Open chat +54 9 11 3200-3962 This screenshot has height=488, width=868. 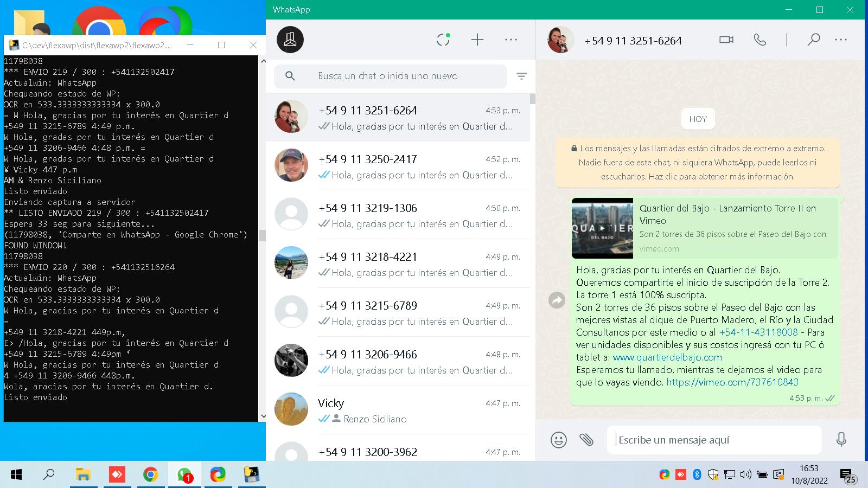tap(398, 448)
